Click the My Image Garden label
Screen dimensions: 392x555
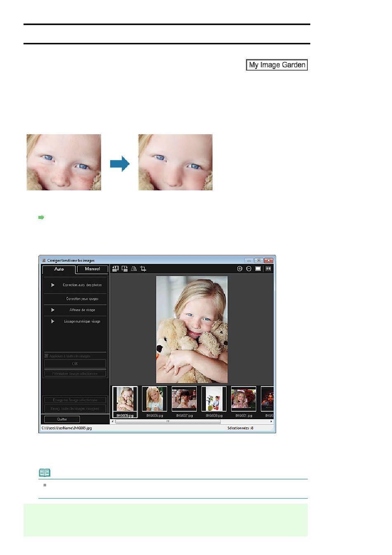coord(277,65)
